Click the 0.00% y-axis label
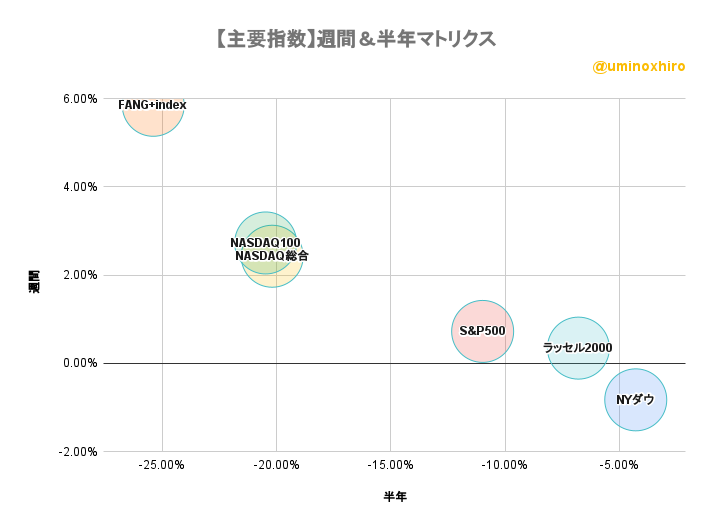Viewport: 712px width, 530px height. (x=79, y=363)
